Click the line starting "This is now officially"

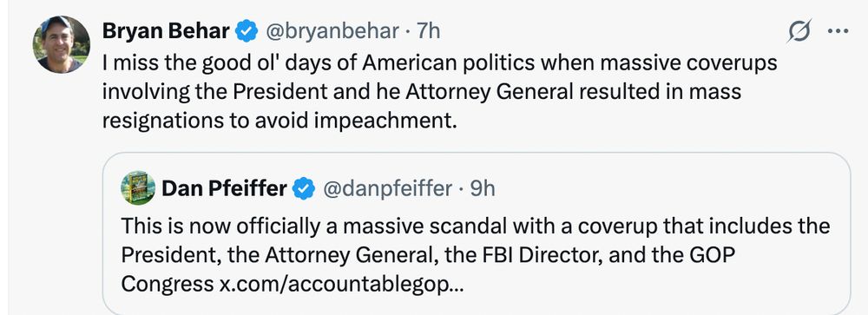tap(475, 226)
